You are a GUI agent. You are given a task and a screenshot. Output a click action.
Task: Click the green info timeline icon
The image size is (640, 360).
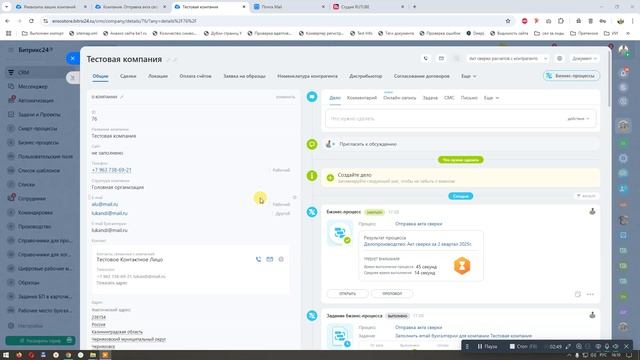coord(312,176)
